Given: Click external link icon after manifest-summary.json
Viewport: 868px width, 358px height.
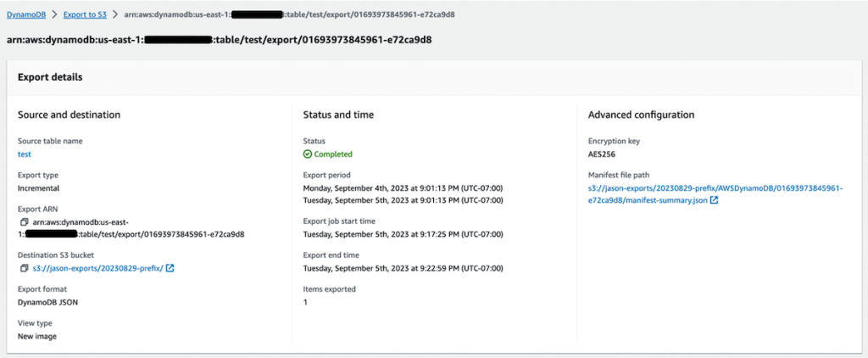Looking at the screenshot, I should (x=714, y=200).
